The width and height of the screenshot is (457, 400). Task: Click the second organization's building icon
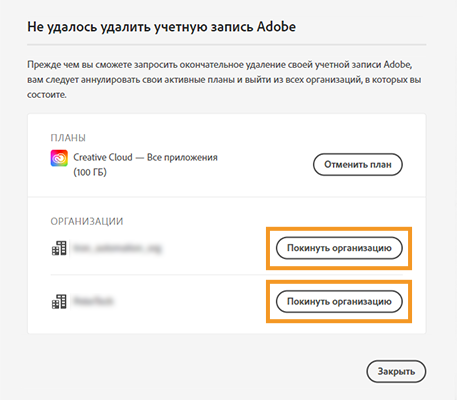click(59, 302)
